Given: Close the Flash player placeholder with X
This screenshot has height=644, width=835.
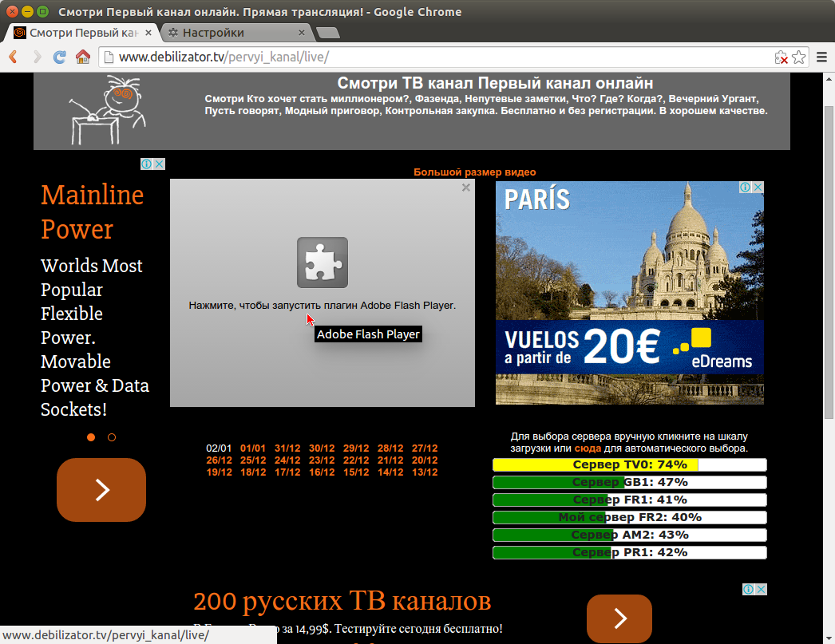Looking at the screenshot, I should point(466,188).
